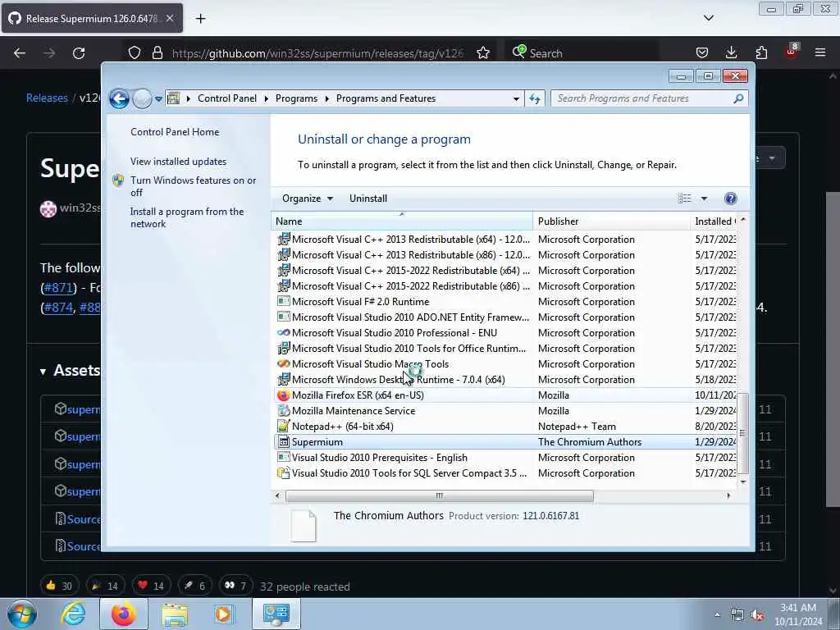This screenshot has height=630, width=840.
Task: Select Visual Studio 2010 Tools for Office Runtime
Action: click(x=505, y=348)
